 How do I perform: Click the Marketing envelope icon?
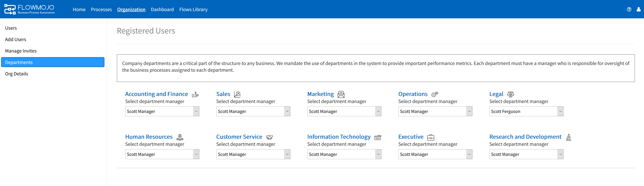click(341, 94)
